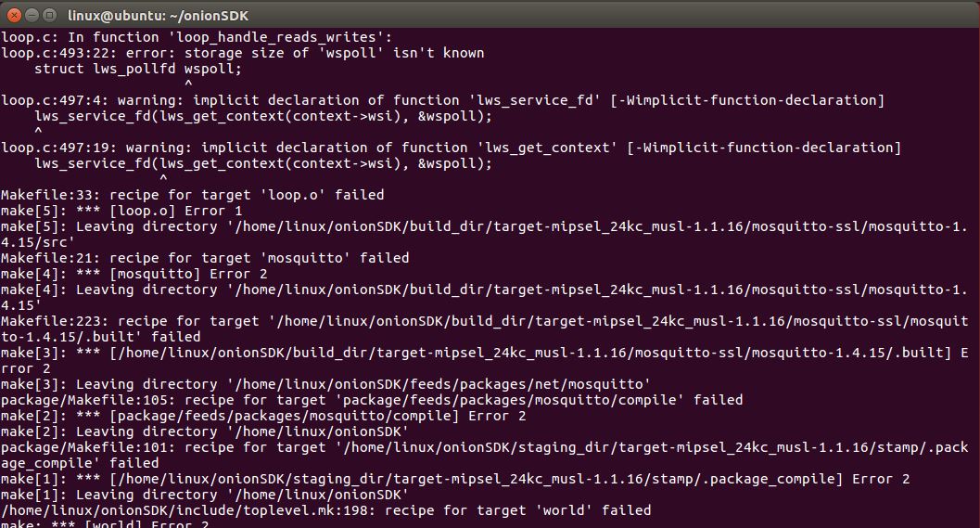Click the first lws_service_fd code snippet line

point(263,116)
